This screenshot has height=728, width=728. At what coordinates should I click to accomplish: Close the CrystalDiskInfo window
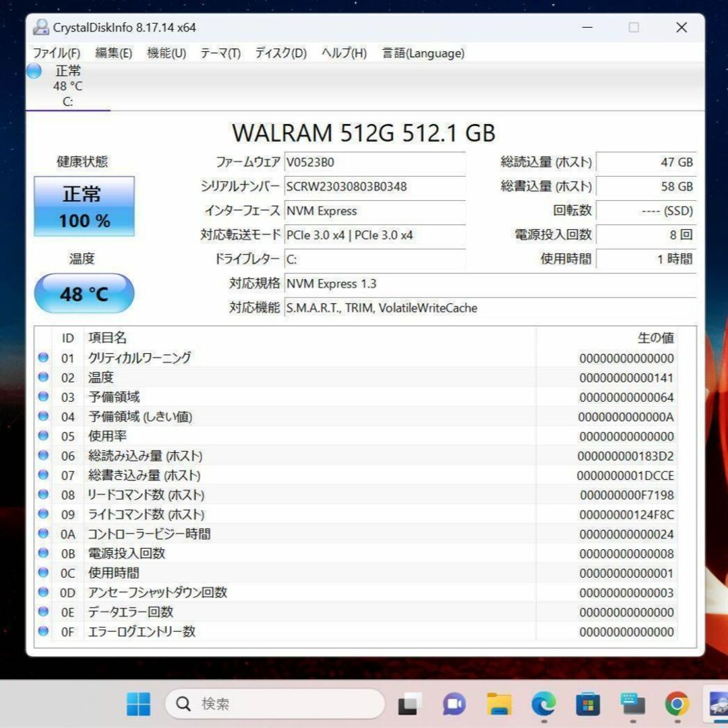pos(681,28)
